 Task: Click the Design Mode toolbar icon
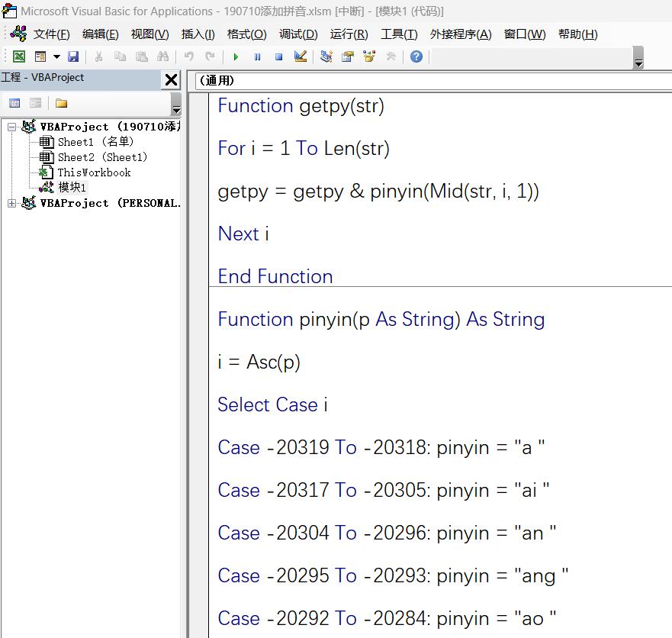click(x=300, y=56)
